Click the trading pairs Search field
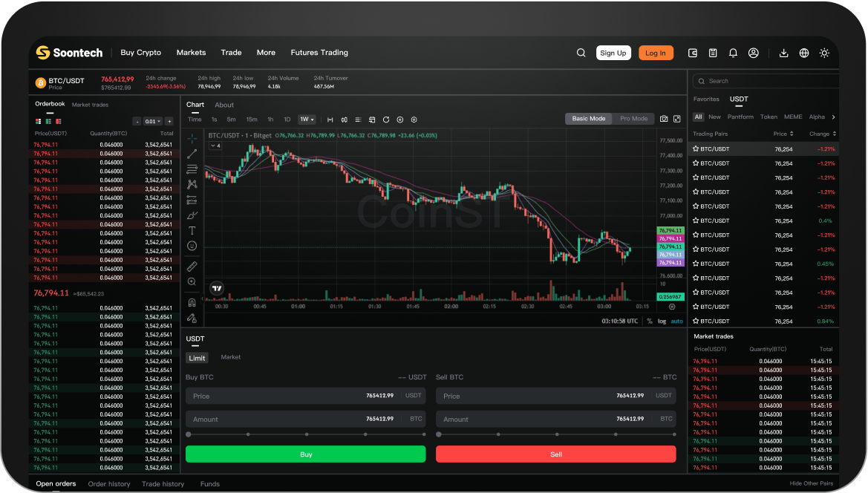 tap(767, 81)
